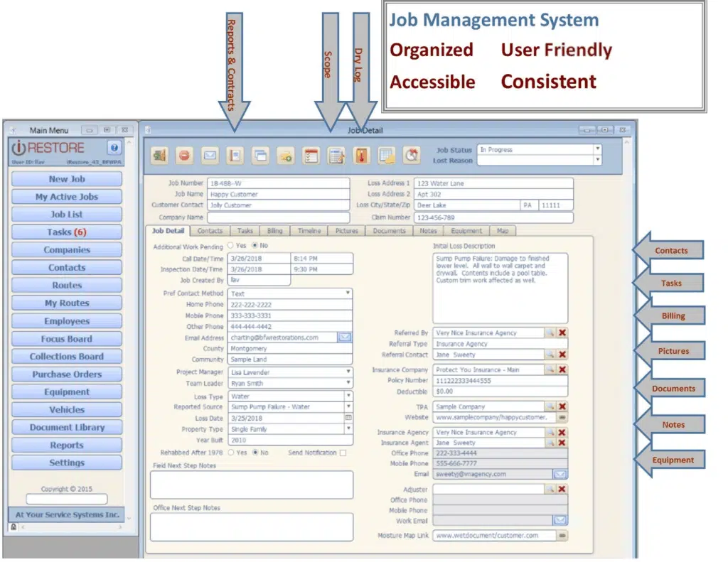Click the alarm clock toolbar icon
This screenshot has width=728, height=562.
click(x=411, y=155)
